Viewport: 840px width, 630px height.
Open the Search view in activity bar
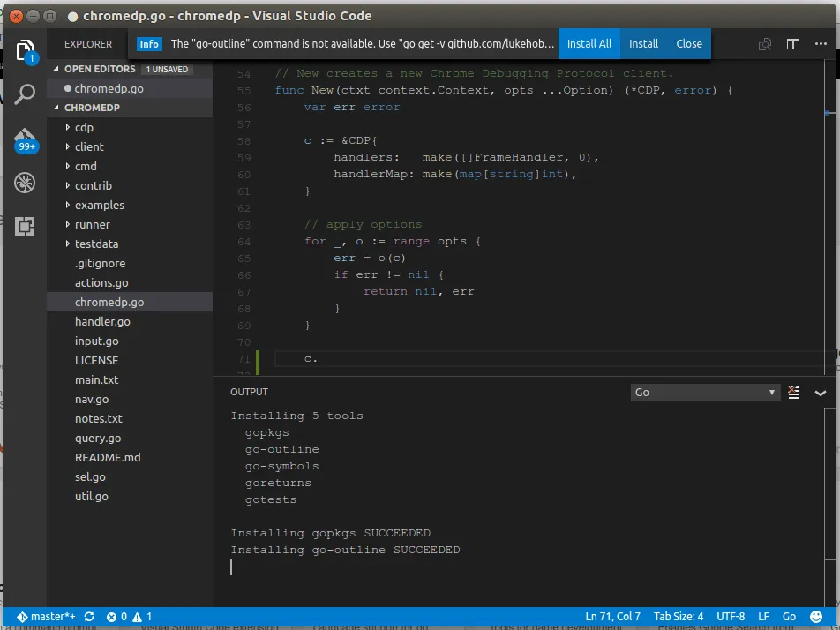[26, 94]
